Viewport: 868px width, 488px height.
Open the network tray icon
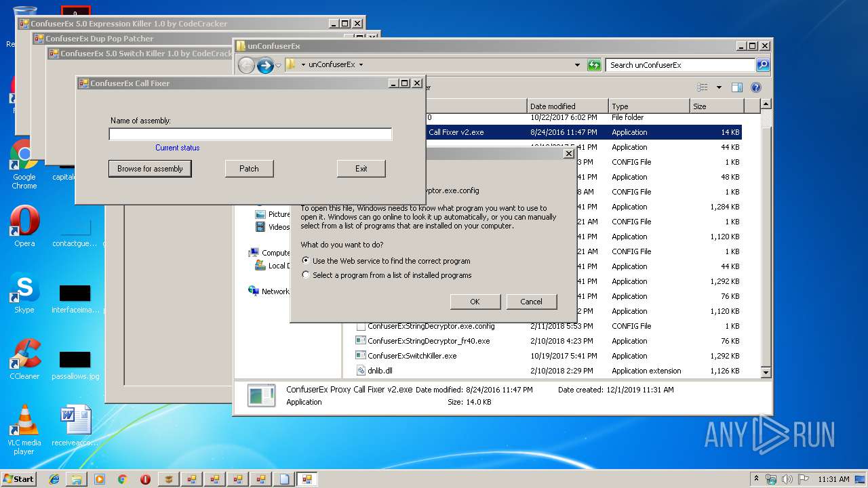[771, 479]
